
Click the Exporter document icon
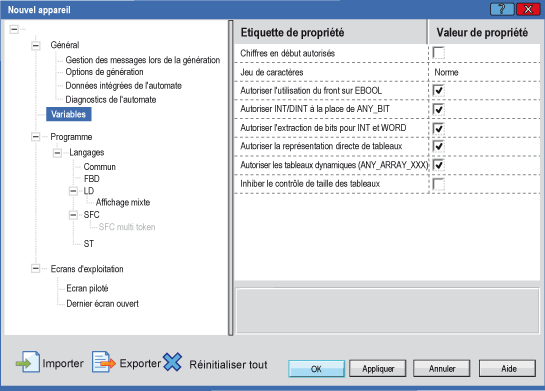coord(104,362)
